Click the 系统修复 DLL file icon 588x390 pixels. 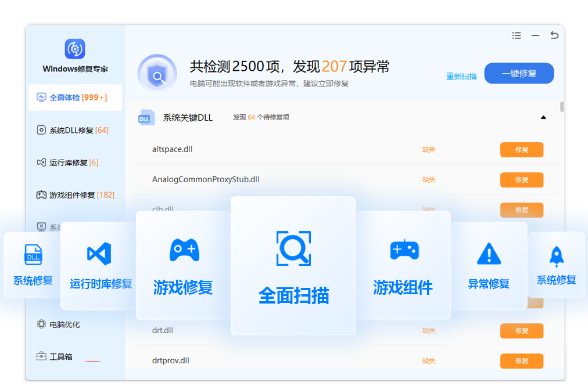(33, 255)
